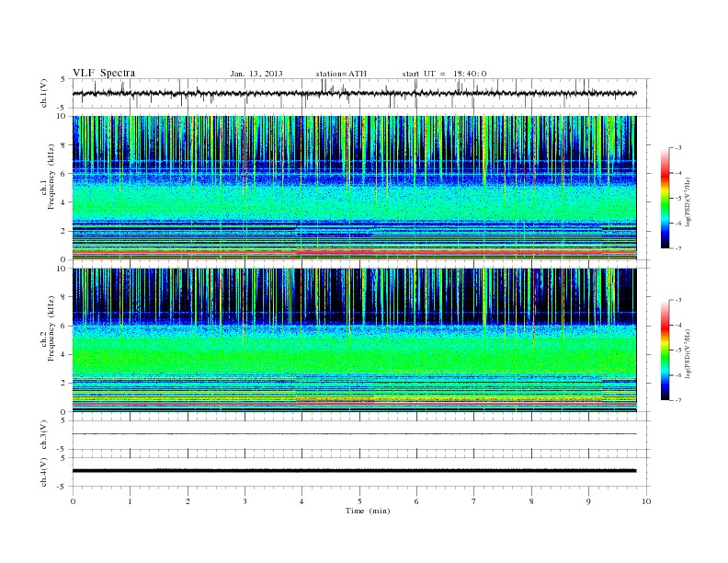
Task: Click the "station=ATH" label
Action: [341, 74]
